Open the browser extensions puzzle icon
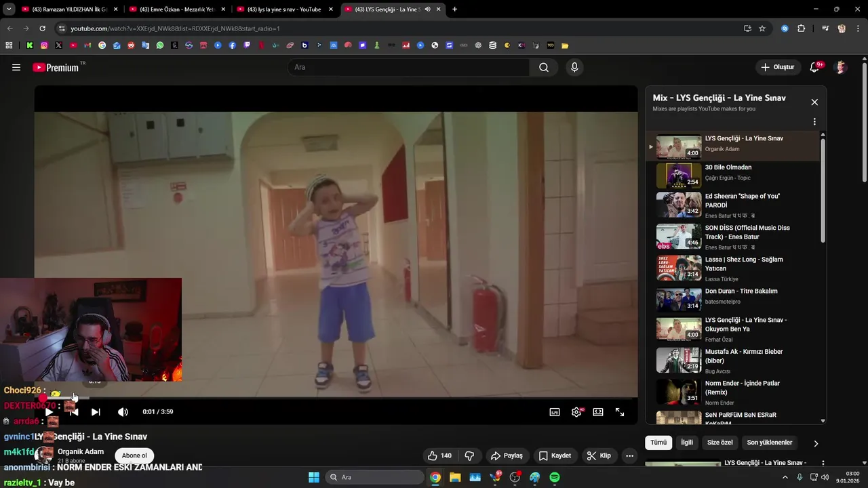This screenshot has height=488, width=868. click(801, 28)
